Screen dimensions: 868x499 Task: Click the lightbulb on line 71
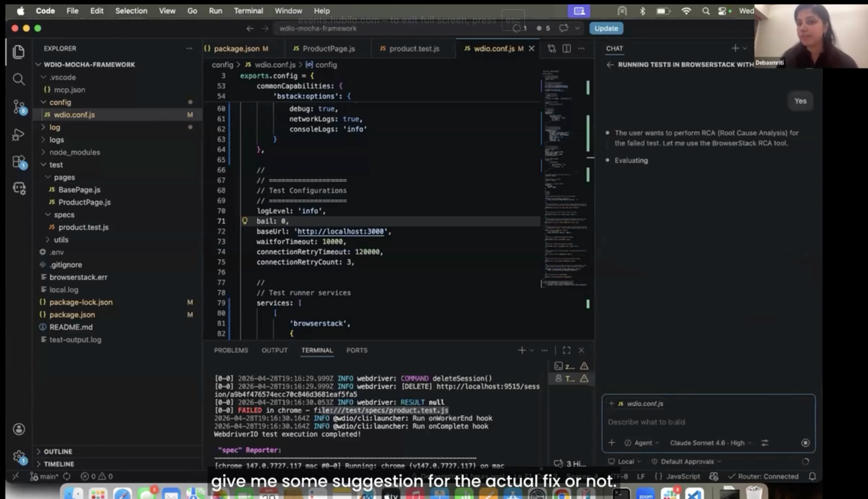coord(245,221)
